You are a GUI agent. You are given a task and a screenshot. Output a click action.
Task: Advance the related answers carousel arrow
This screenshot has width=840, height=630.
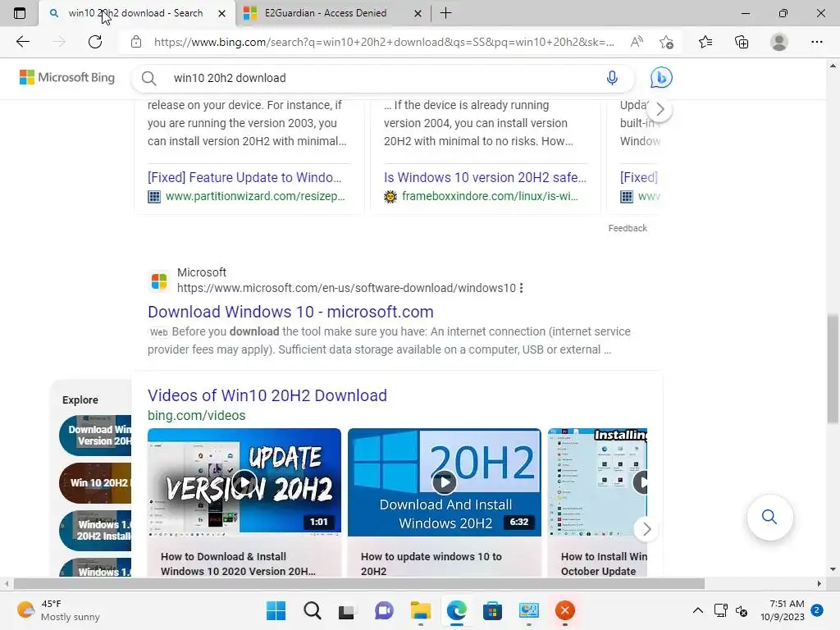660,110
